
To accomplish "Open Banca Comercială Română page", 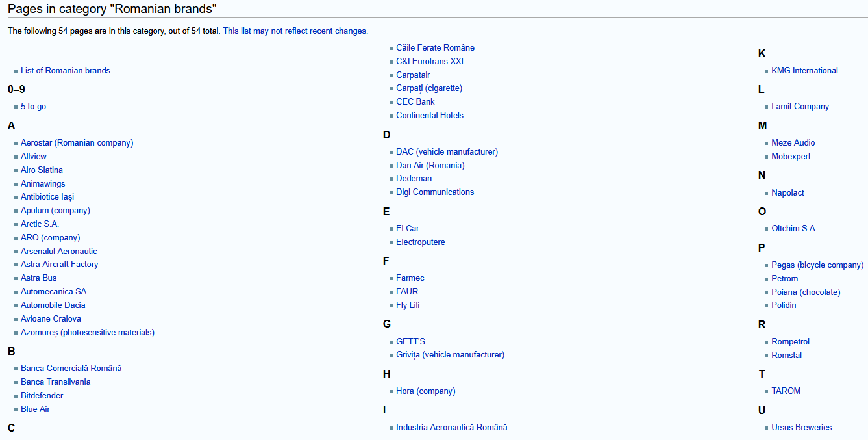I will pyautogui.click(x=71, y=368).
